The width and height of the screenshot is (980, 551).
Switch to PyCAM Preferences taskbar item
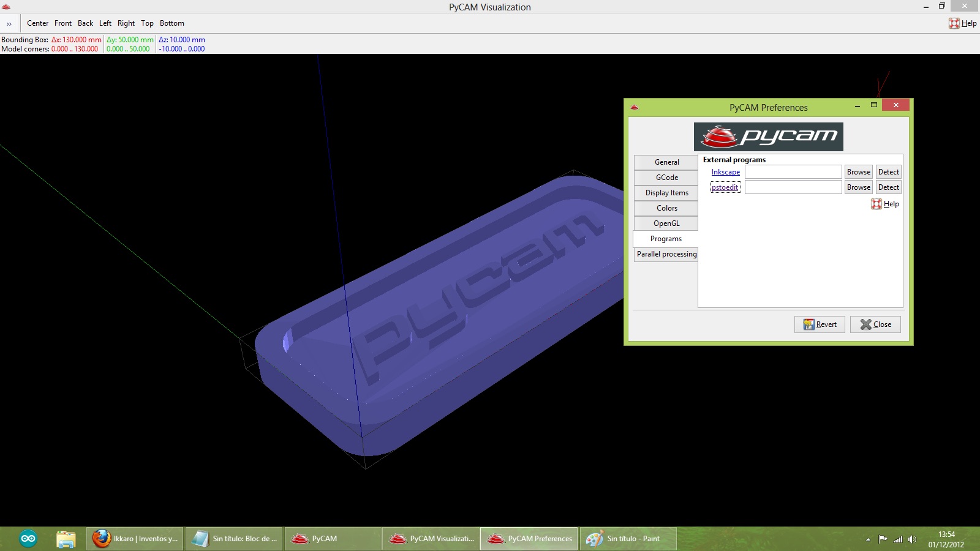tap(529, 539)
